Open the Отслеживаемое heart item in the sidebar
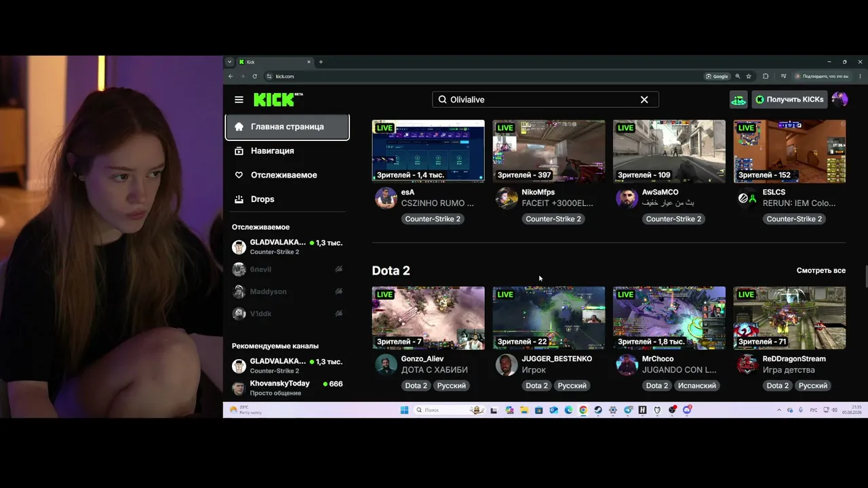The width and height of the screenshot is (868, 488). click(287, 175)
